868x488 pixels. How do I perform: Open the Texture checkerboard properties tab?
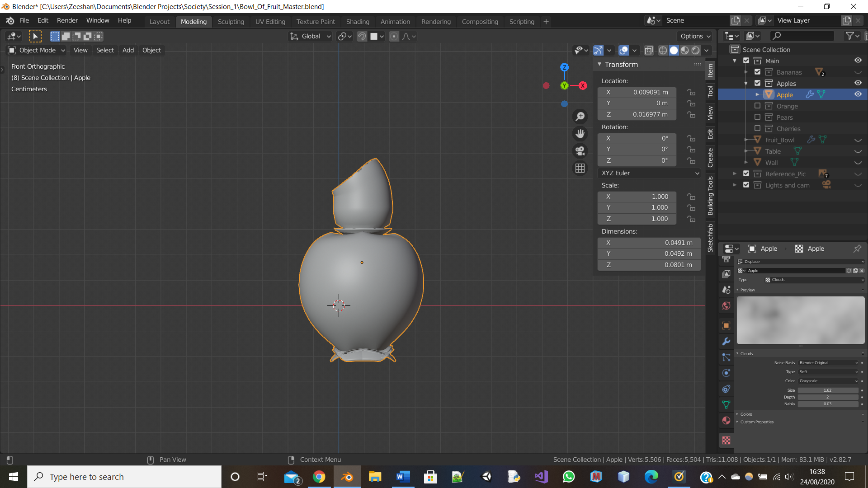click(726, 440)
